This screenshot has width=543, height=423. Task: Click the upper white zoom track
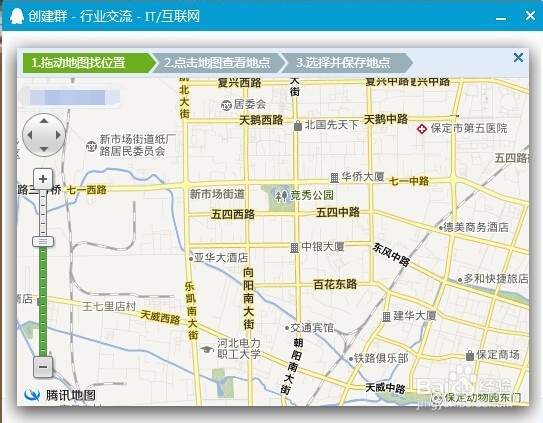[43, 213]
